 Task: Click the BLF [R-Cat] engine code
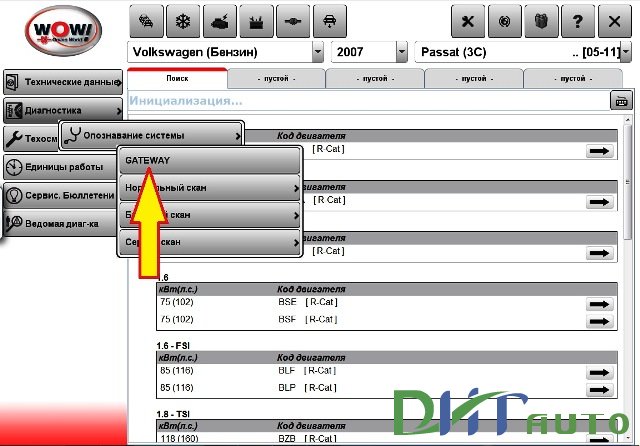click(307, 371)
